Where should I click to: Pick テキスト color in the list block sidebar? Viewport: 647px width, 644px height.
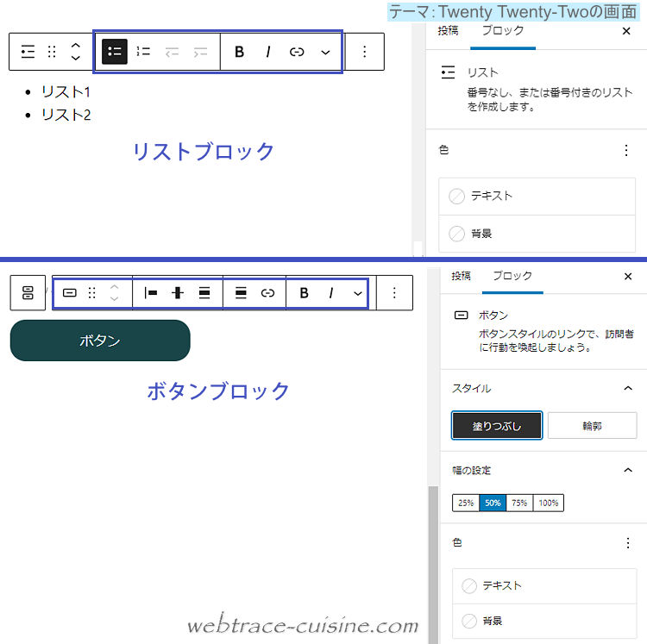537,197
